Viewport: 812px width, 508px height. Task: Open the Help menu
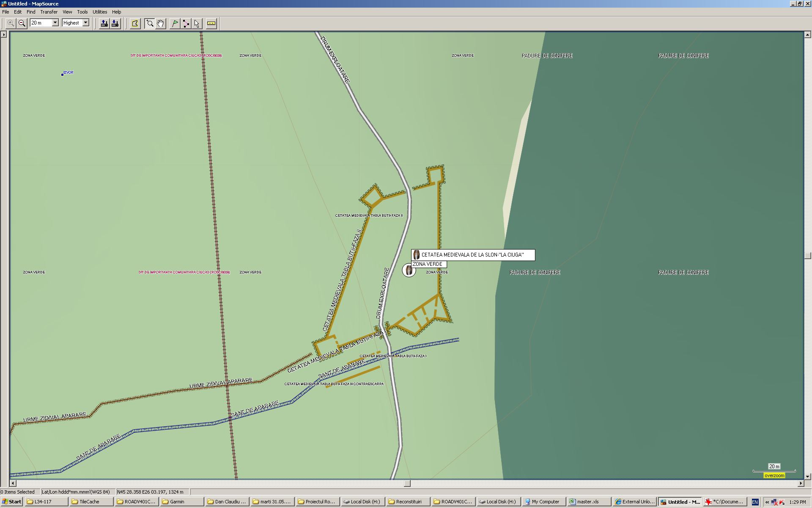117,12
